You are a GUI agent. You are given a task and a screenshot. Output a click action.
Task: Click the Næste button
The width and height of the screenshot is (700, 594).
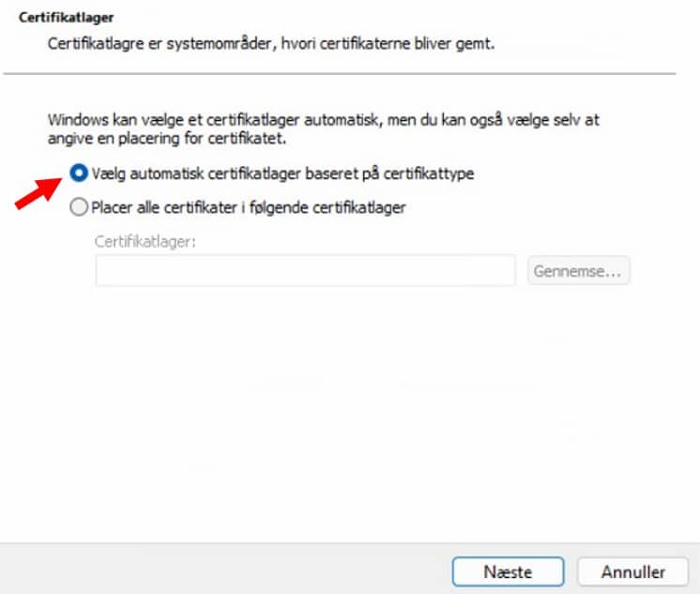(508, 571)
